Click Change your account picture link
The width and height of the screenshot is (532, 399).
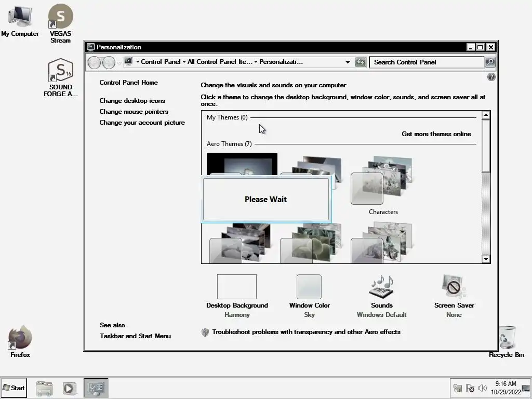[x=142, y=123]
